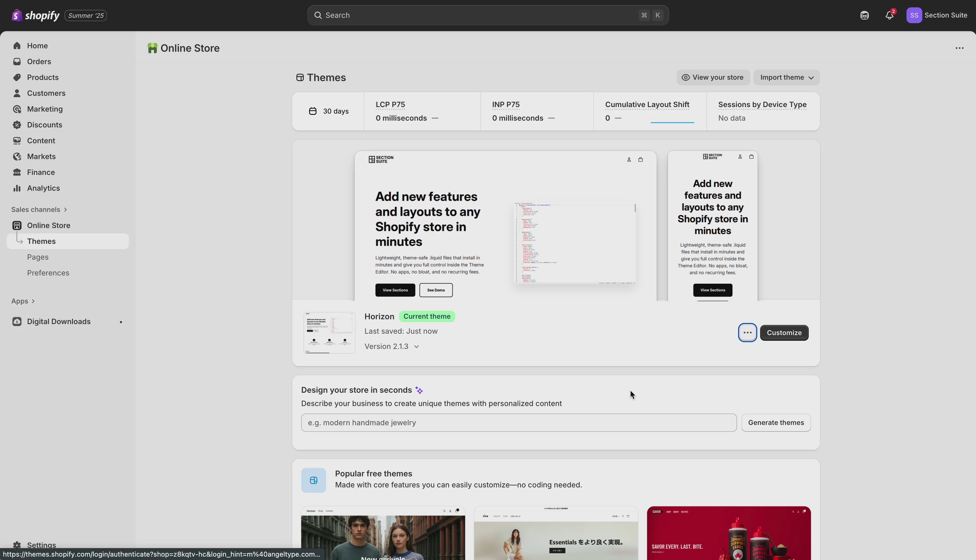This screenshot has height=560, width=976.
Task: Open Customers in sidebar
Action: tap(68, 93)
